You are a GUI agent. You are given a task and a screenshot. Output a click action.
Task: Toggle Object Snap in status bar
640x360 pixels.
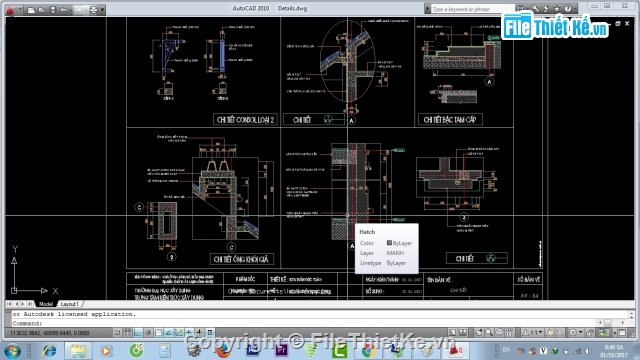[158, 333]
